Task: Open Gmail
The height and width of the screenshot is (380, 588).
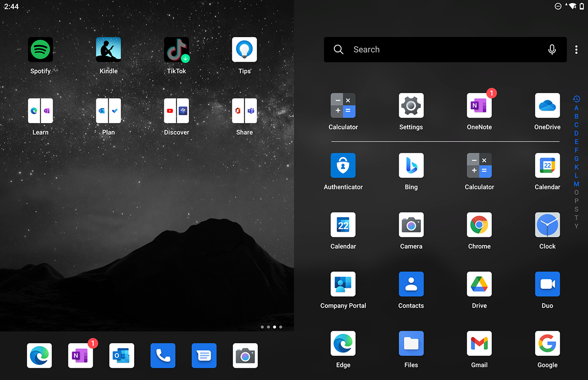Action: (x=479, y=343)
